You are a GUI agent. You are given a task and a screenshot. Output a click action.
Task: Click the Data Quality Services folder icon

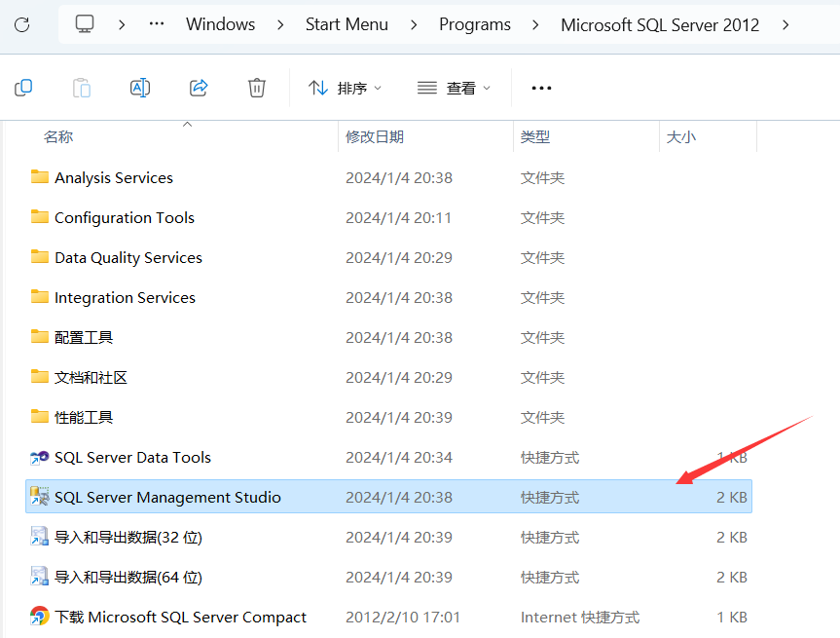pos(40,257)
